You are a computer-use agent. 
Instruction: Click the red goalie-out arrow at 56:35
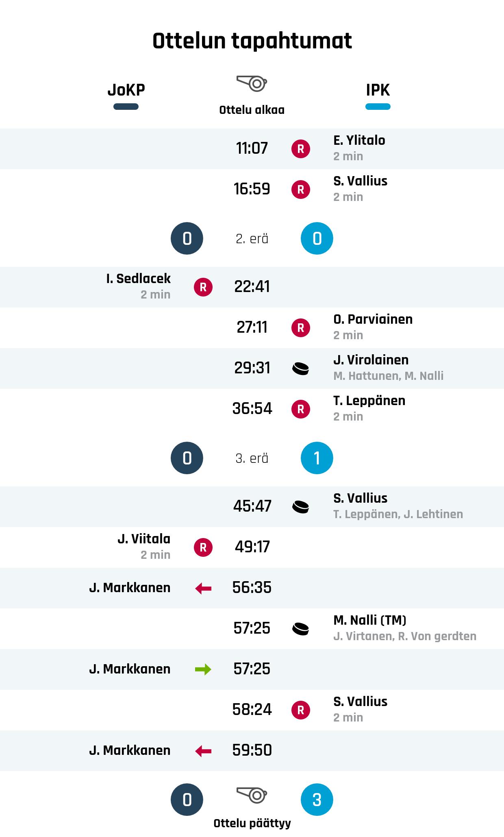[203, 588]
